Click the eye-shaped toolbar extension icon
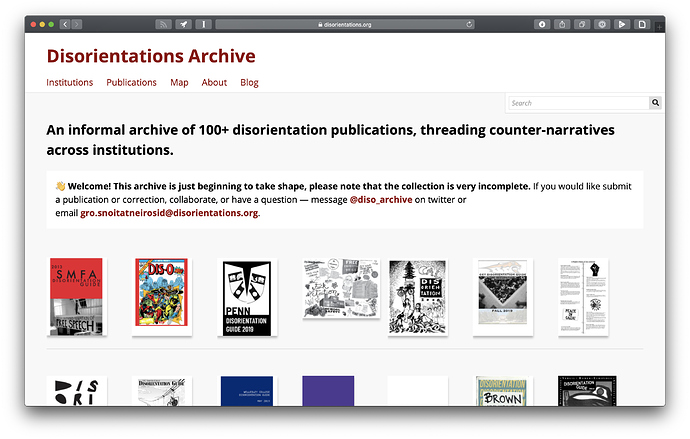690x439 pixels. [602, 24]
